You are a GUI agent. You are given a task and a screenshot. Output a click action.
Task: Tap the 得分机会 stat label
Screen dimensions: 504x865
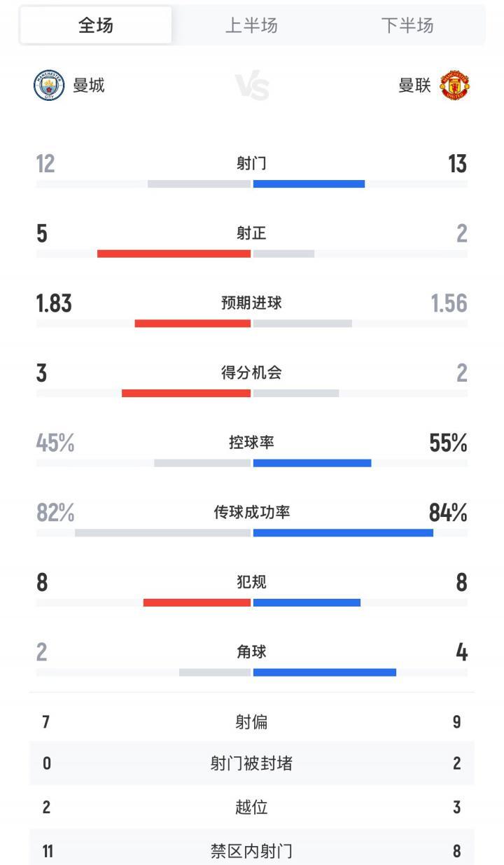(251, 373)
